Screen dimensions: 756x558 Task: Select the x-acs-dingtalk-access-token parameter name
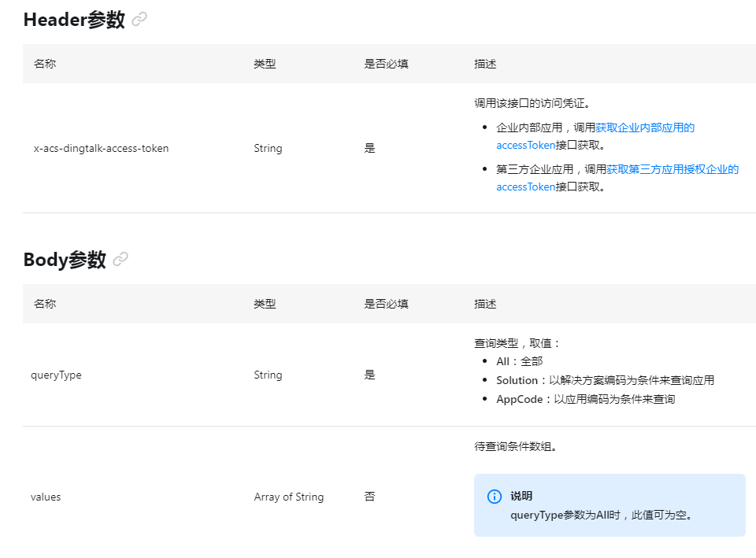pyautogui.click(x=101, y=148)
